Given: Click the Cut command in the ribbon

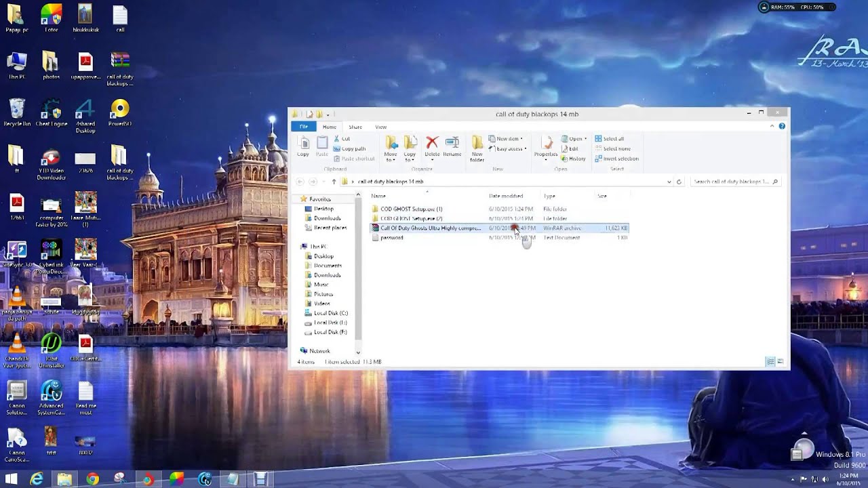Looking at the screenshot, I should click(342, 139).
